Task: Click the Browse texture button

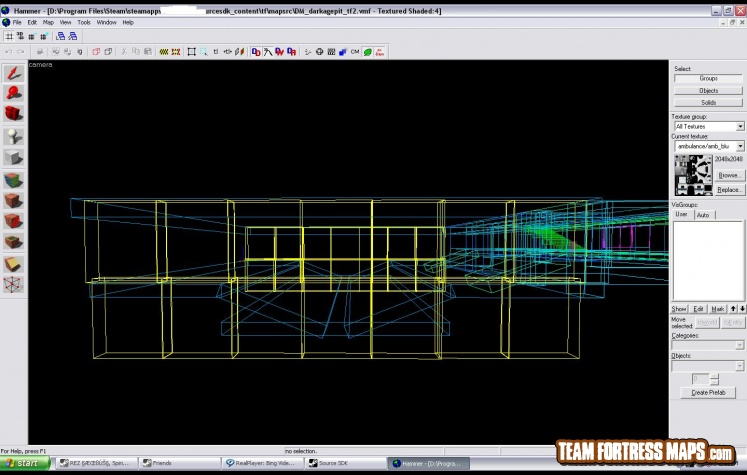Action: (729, 175)
